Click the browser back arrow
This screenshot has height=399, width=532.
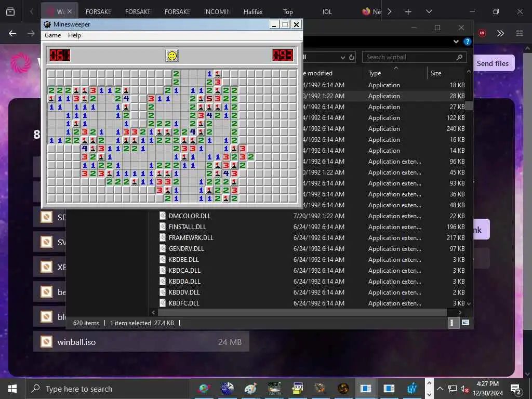12,33
